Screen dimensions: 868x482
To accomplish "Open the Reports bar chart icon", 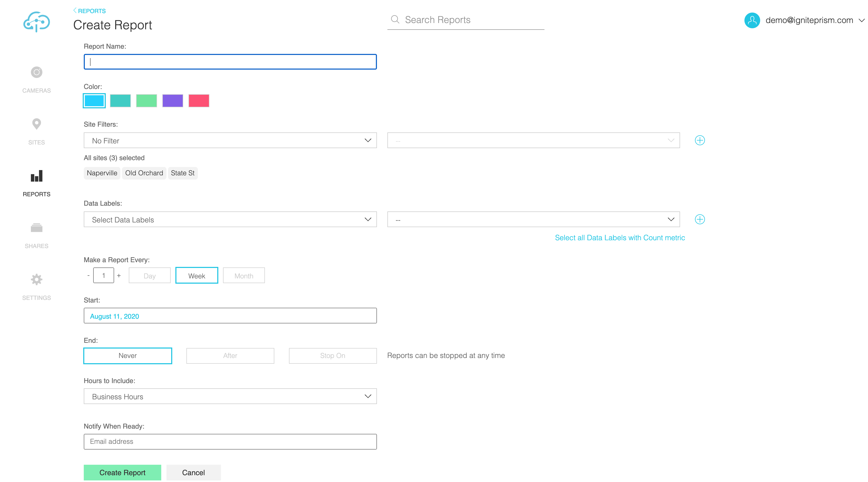I will (x=36, y=176).
